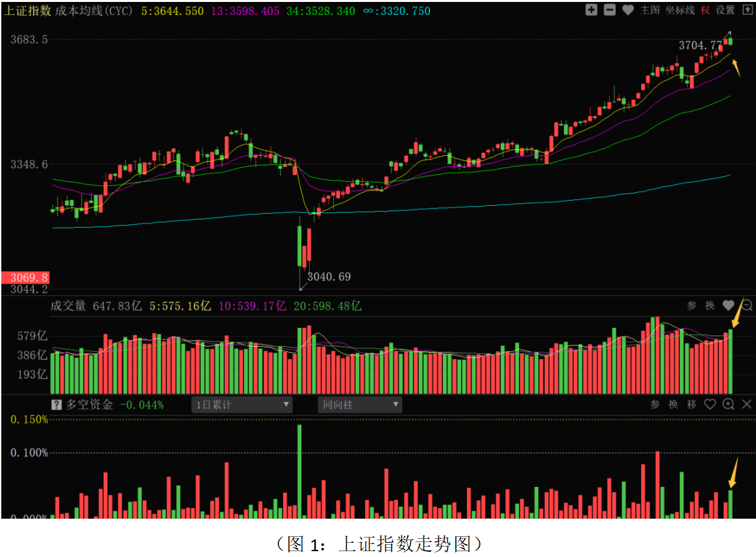Click the -0.044% 多空资金 value
Viewport: 756px width, 557px height.
tap(142, 404)
